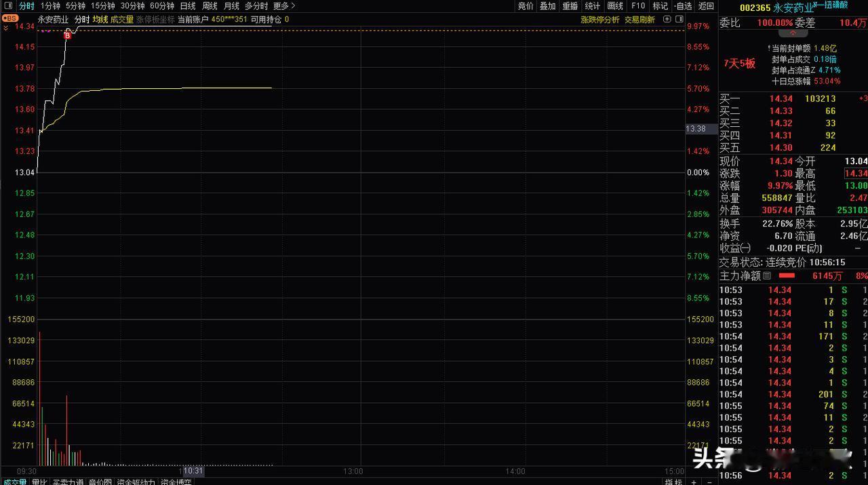This screenshot has height=485, width=868.
Task: Click the 买四 bid row at 14.31
Action: [x=793, y=136]
